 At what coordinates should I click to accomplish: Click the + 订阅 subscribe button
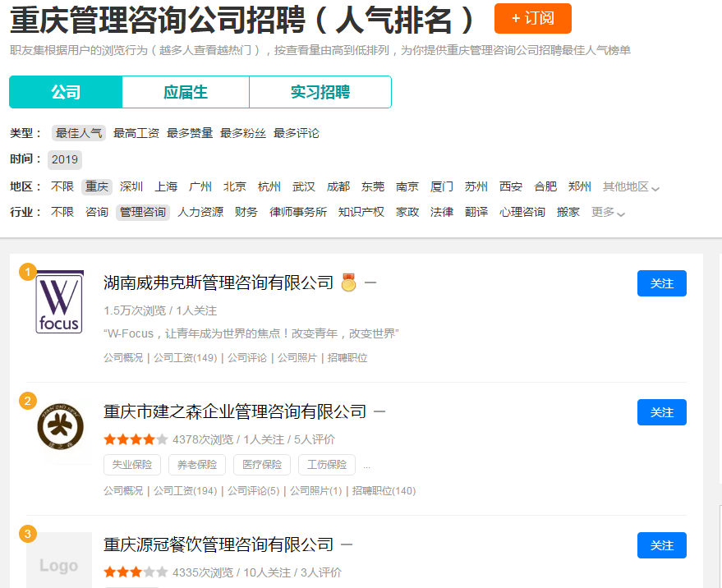click(x=533, y=18)
